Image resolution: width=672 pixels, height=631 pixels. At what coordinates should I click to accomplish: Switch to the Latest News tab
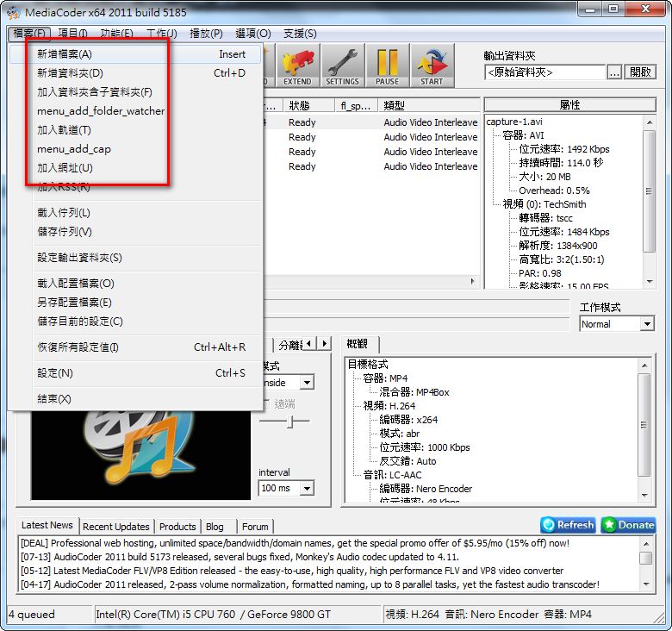[x=47, y=525]
